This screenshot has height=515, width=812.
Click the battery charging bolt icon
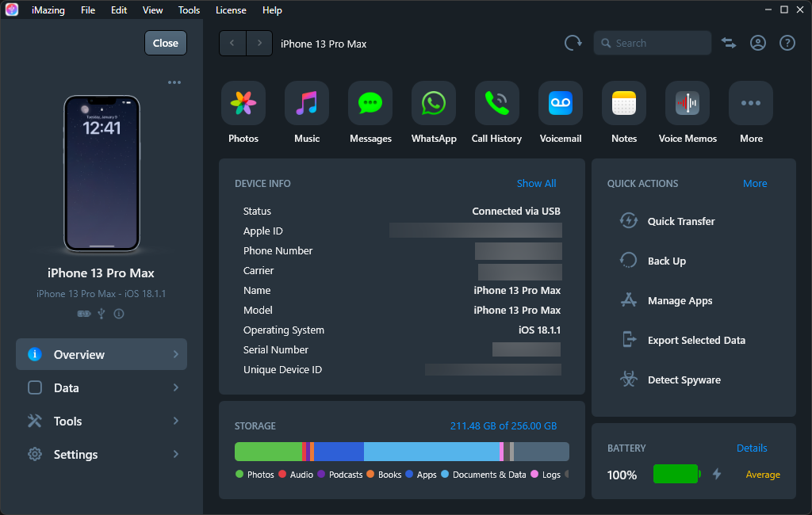click(717, 474)
